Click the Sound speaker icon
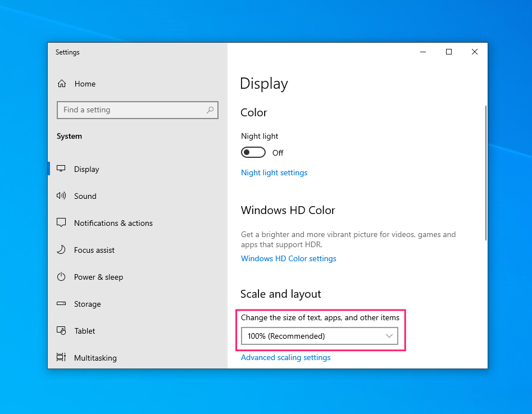 tap(61, 195)
